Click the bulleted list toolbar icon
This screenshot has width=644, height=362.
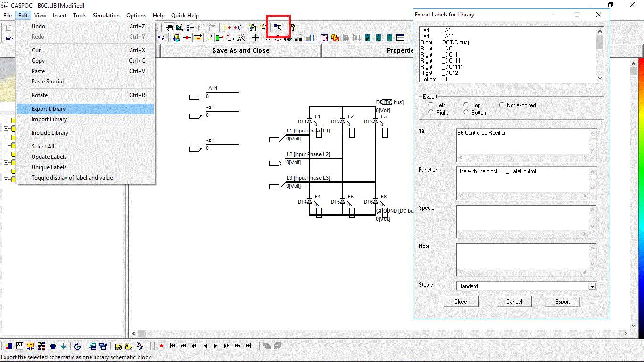(x=190, y=27)
